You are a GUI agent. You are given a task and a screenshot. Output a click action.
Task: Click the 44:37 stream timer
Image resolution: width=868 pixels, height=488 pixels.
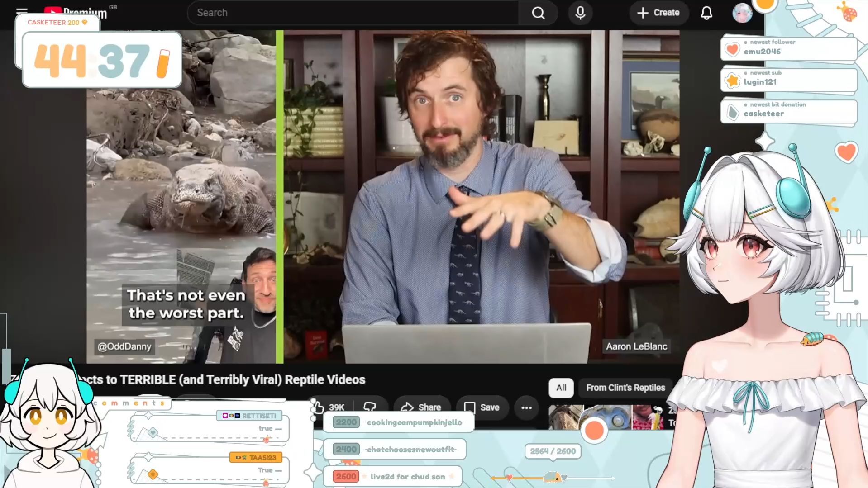coord(102,60)
